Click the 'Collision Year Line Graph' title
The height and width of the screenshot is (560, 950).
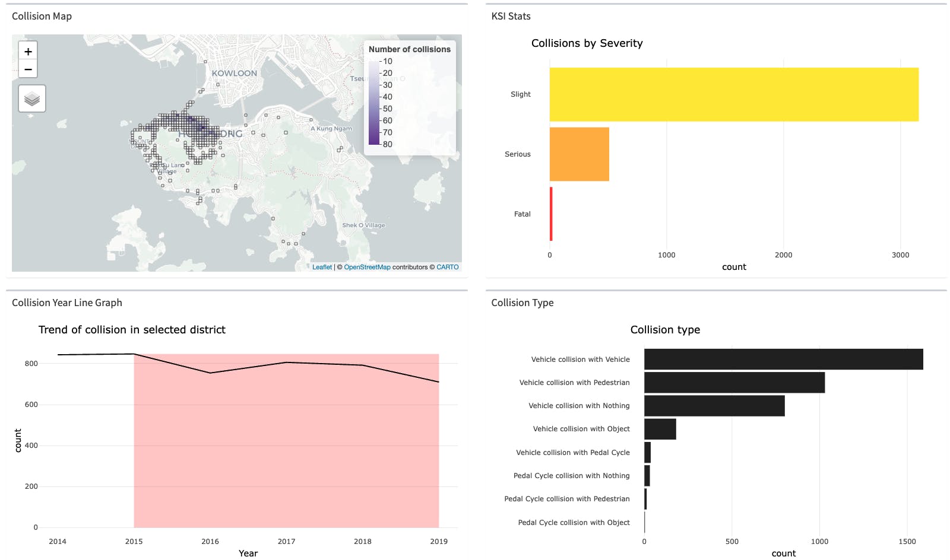click(67, 303)
